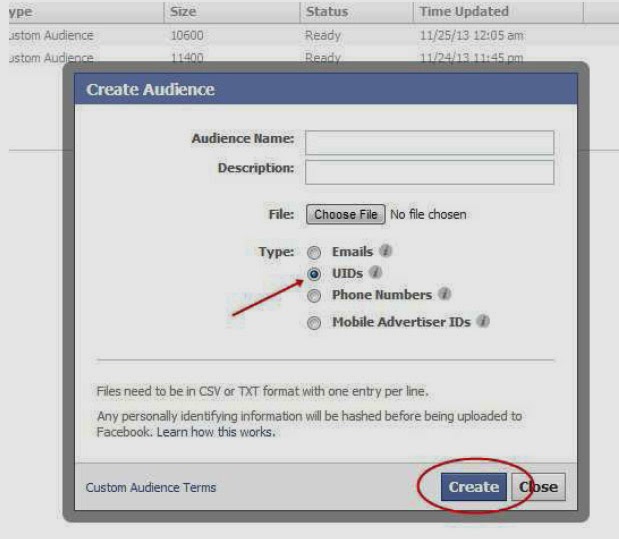Select the UIDs radio button
This screenshot has height=539, width=619.
[x=315, y=273]
